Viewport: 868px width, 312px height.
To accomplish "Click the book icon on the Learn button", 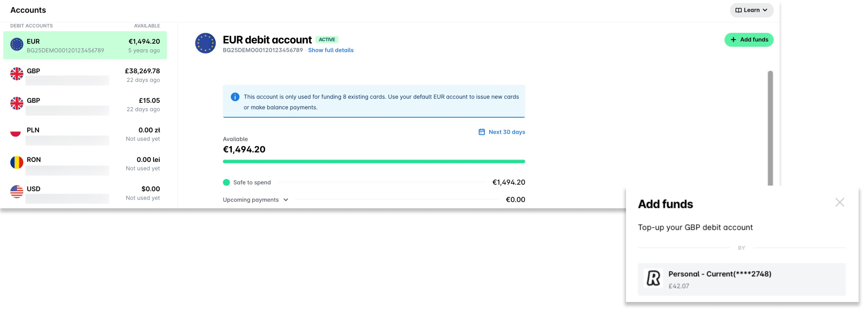I will point(738,10).
